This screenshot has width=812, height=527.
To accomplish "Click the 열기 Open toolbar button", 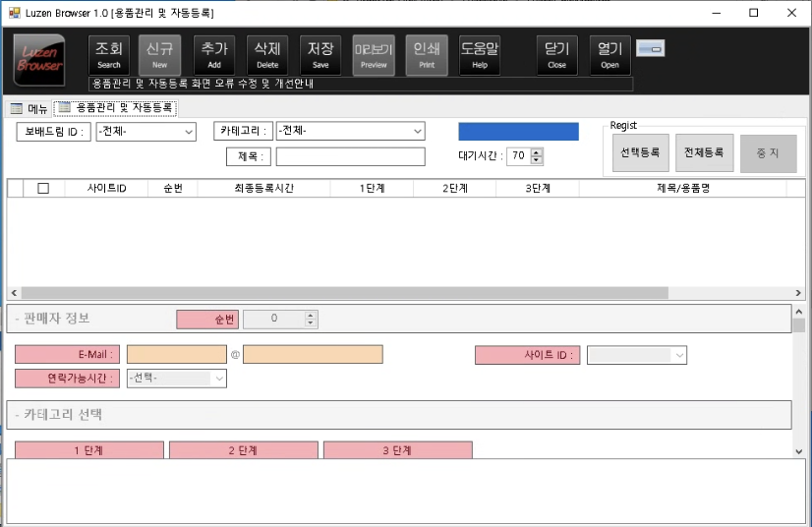I will (609, 55).
